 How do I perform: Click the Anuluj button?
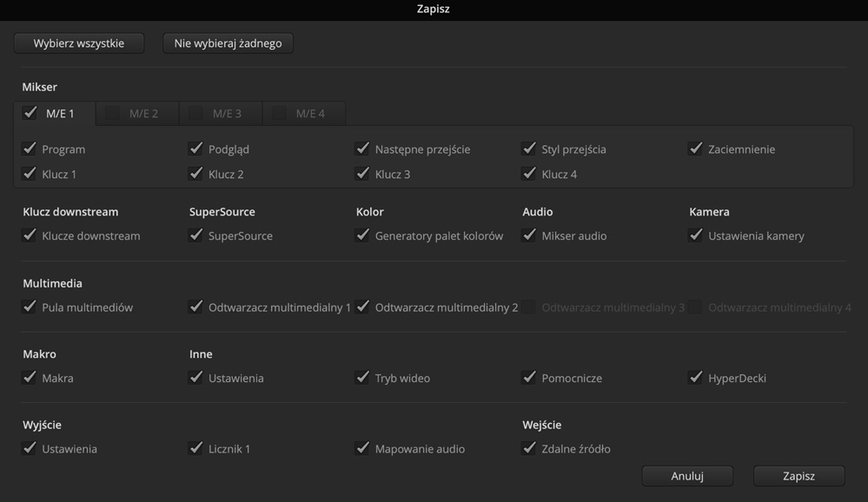click(687, 476)
